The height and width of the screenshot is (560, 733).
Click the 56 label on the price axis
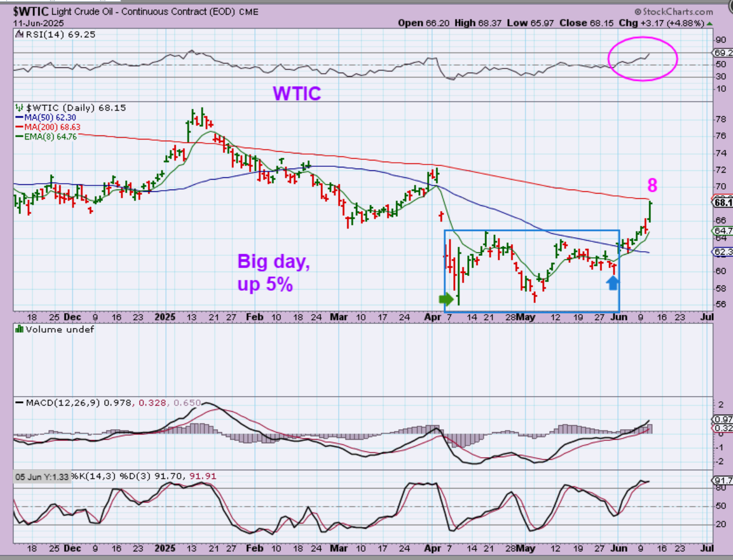pyautogui.click(x=721, y=304)
